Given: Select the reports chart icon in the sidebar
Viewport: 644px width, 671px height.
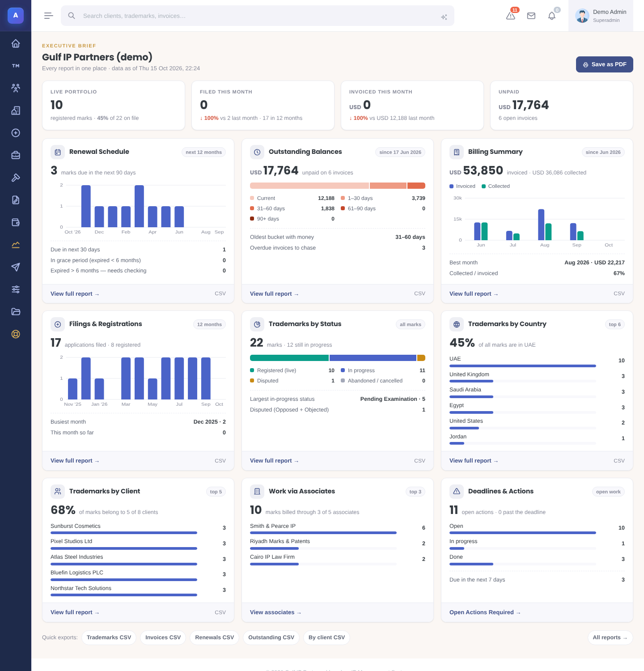Looking at the screenshot, I should (x=16, y=245).
